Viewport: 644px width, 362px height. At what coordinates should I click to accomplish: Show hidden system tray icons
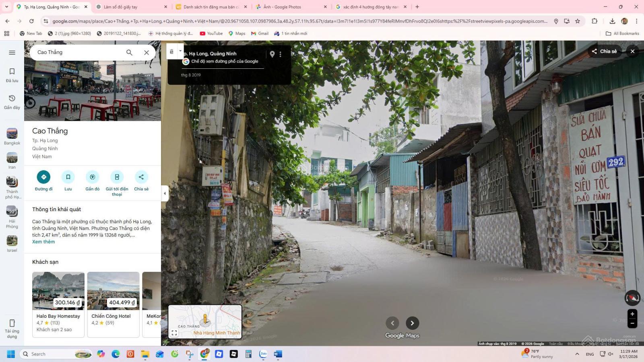click(x=577, y=354)
